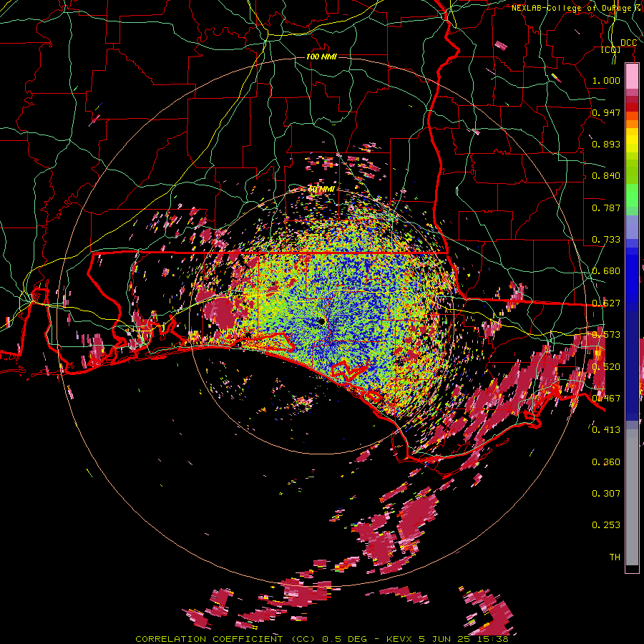Click the 0.840 legend value
Viewport: 644px width, 644px height.
606,176
